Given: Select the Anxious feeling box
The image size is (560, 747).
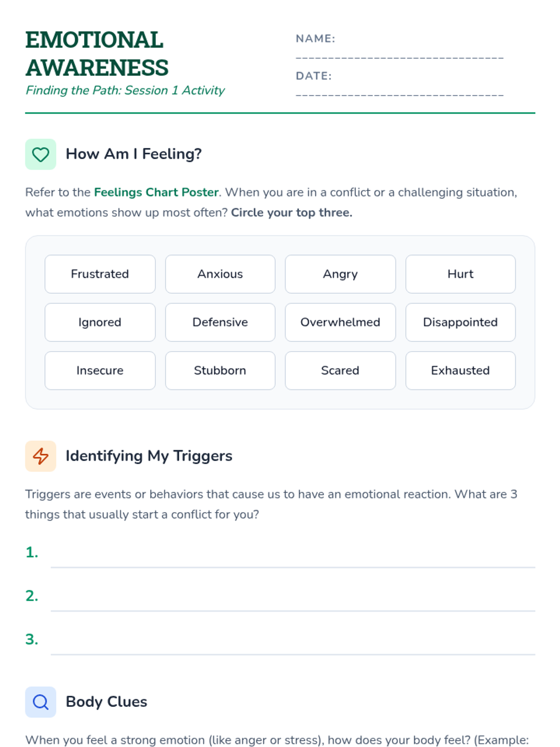Looking at the screenshot, I should click(220, 274).
